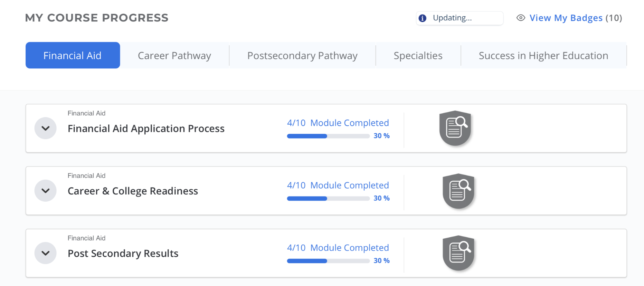Click the Career & College Readiness badge icon
Image resolution: width=644 pixels, height=286 pixels.
[458, 191]
